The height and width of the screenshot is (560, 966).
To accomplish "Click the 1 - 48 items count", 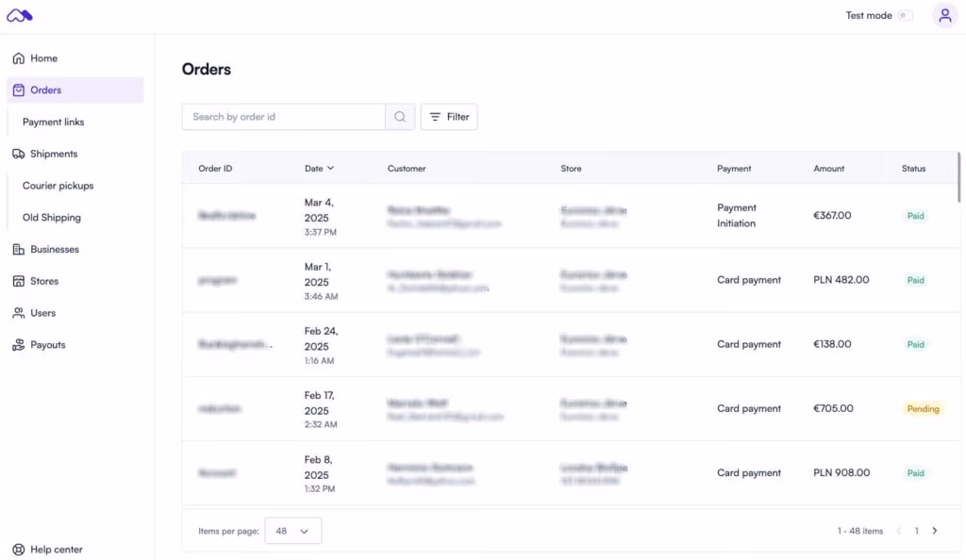I will point(860,531).
